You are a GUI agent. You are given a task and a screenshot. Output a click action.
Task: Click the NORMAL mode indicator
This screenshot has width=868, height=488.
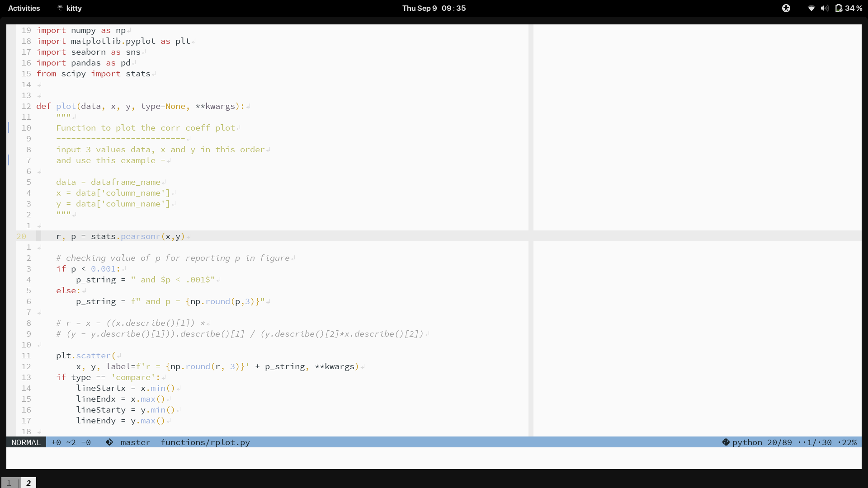point(26,442)
